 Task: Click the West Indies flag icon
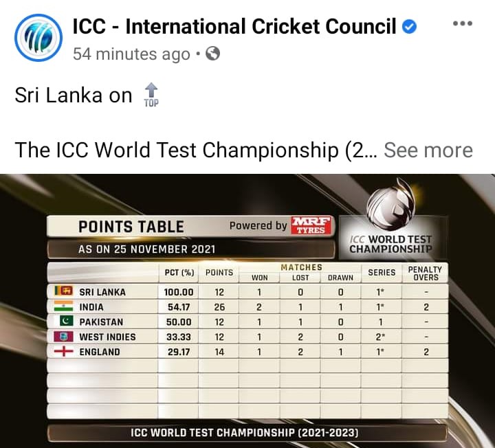[63, 336]
